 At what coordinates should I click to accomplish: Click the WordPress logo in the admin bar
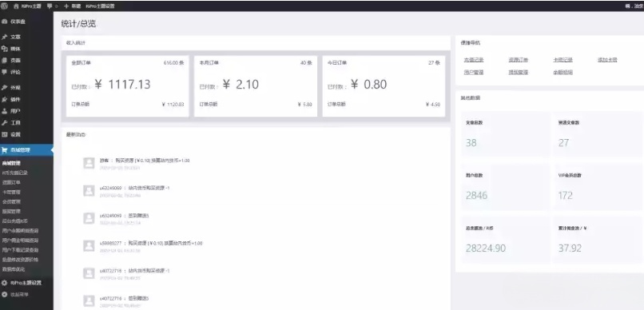4,6
